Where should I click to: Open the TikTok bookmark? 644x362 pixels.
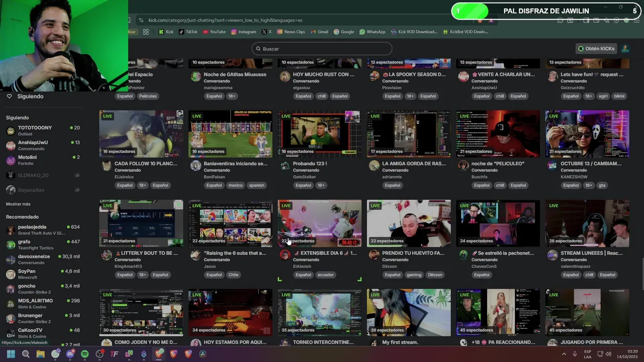[x=188, y=32]
